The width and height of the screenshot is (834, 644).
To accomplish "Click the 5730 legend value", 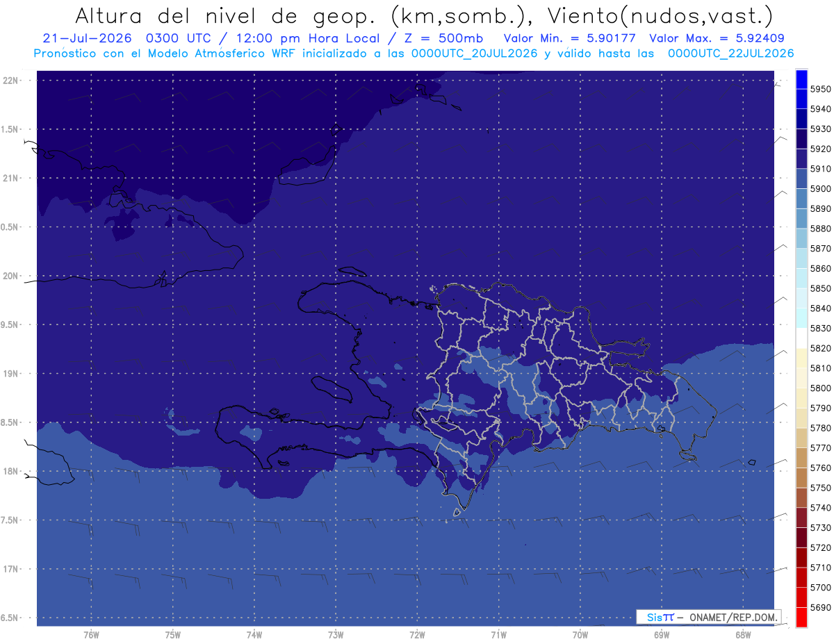I will pos(820,527).
